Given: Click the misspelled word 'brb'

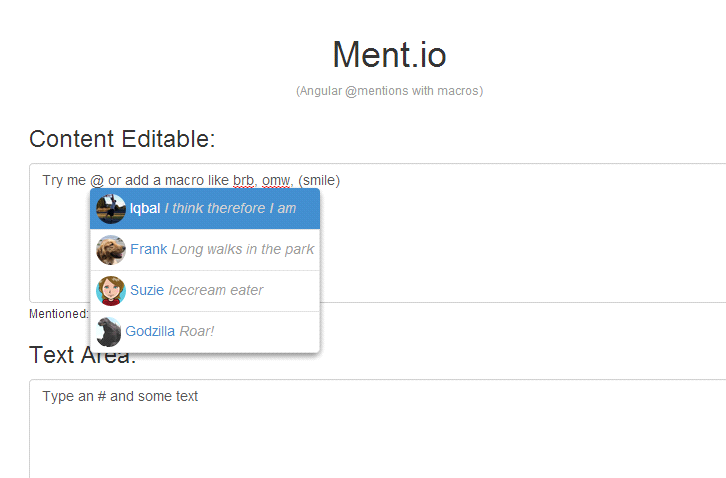Looking at the screenshot, I should pyautogui.click(x=243, y=180).
